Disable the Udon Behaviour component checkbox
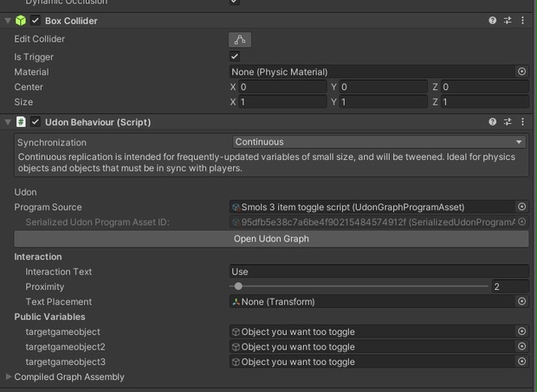The image size is (537, 392). point(36,123)
